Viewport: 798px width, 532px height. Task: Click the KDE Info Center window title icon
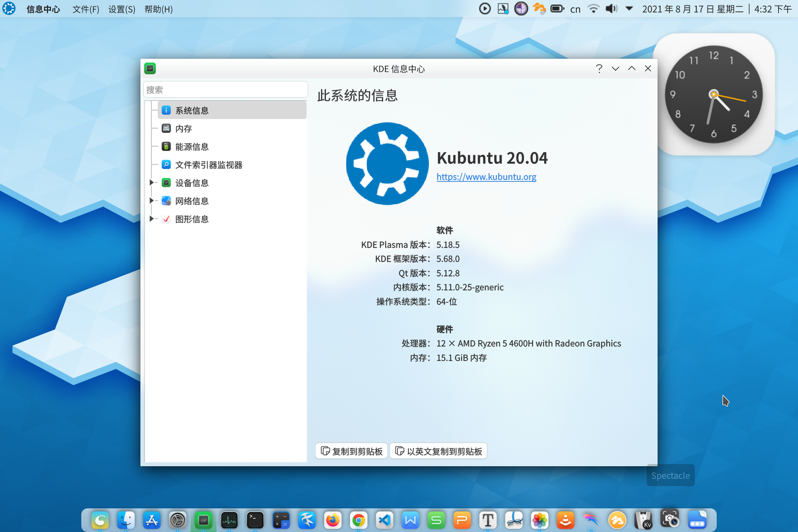point(150,68)
